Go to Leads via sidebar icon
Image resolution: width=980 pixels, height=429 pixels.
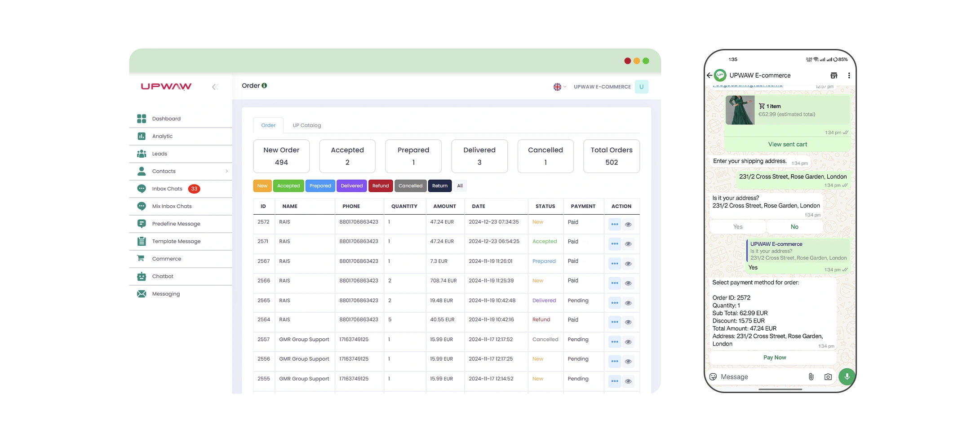[x=142, y=154]
